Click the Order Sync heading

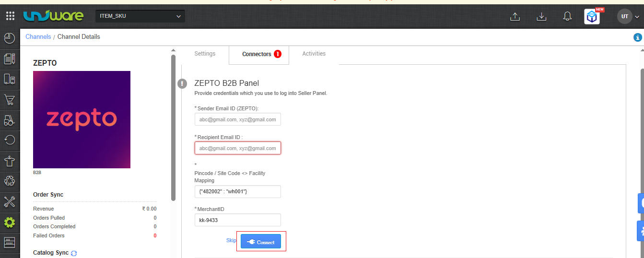pyautogui.click(x=48, y=195)
